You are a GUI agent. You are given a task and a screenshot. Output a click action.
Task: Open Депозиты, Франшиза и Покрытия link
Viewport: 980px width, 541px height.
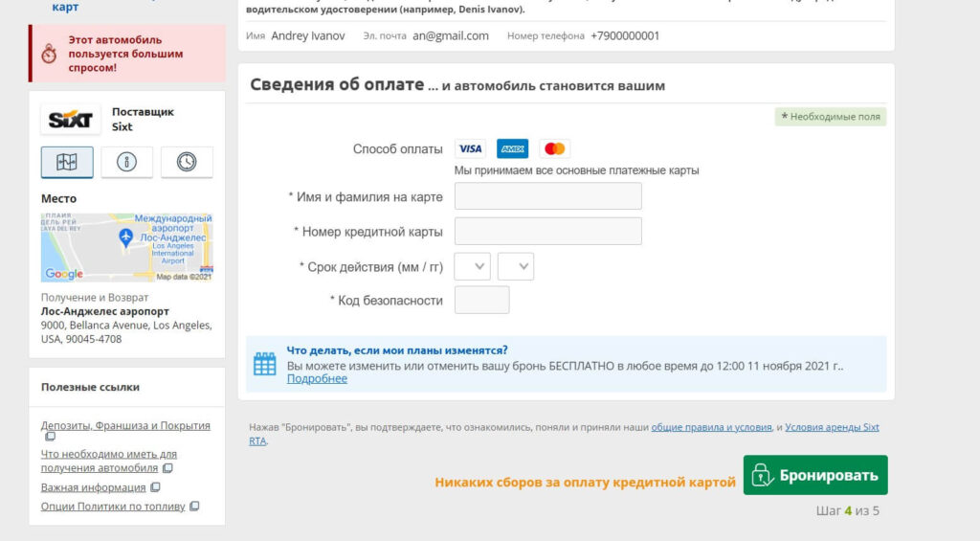pyautogui.click(x=125, y=425)
